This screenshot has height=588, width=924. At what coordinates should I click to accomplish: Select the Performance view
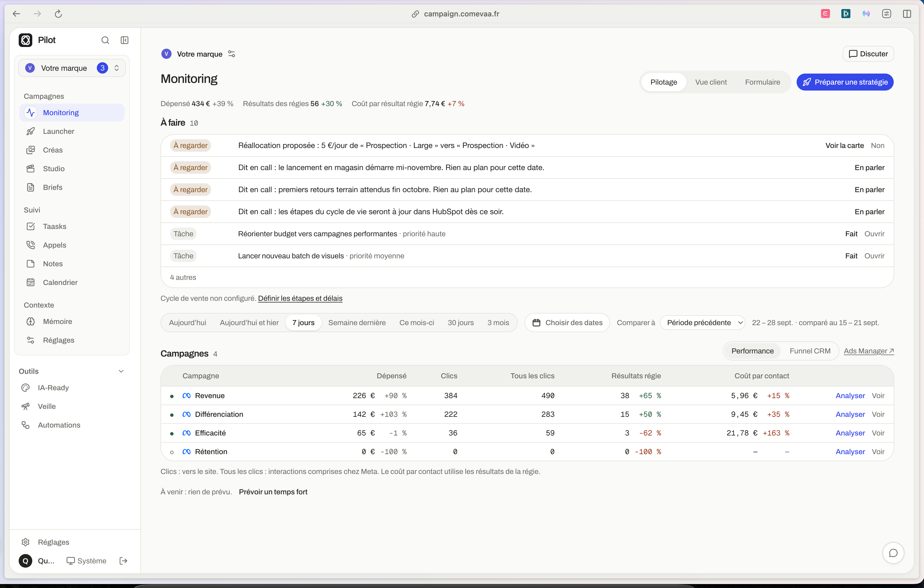click(x=752, y=351)
